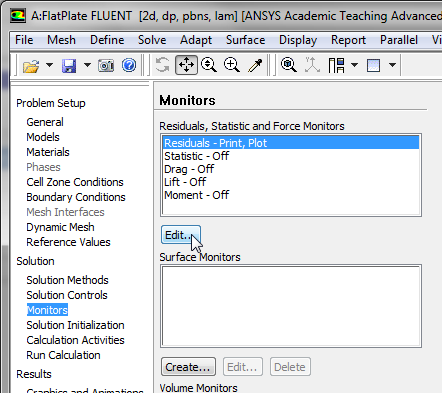The image size is (442, 393).
Task: Go to Boundary Conditions
Action: (76, 197)
